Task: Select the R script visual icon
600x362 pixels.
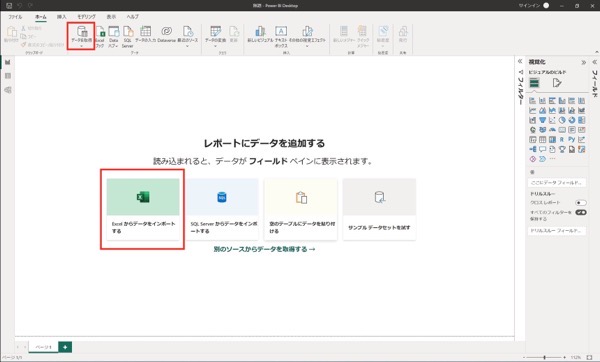Action: click(562, 140)
